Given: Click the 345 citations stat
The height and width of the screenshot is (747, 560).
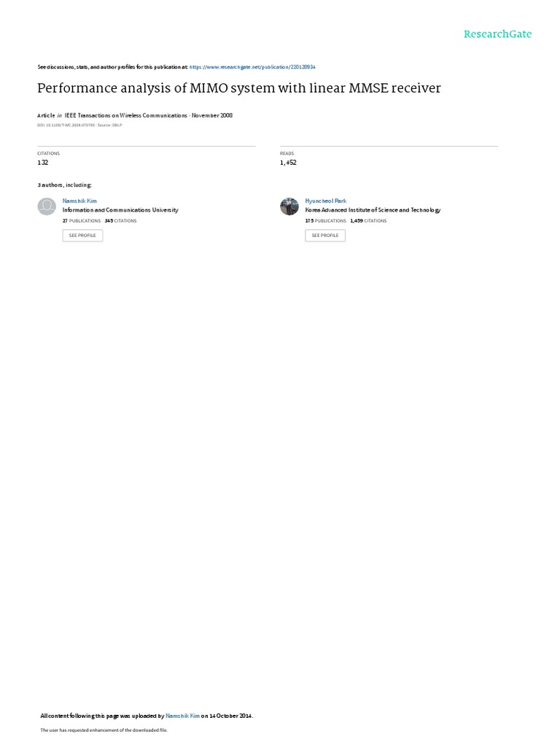Looking at the screenshot, I should (120, 221).
